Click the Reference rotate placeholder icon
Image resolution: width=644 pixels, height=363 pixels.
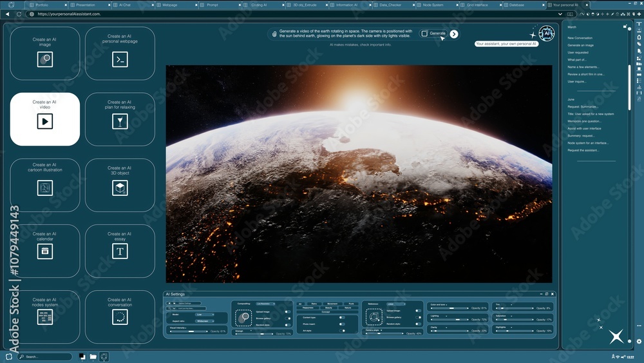tap(374, 317)
